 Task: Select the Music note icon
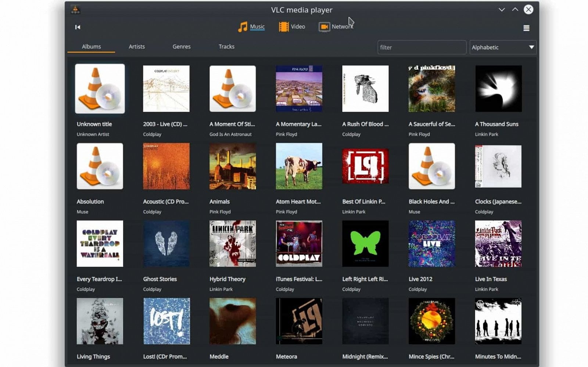tap(243, 27)
